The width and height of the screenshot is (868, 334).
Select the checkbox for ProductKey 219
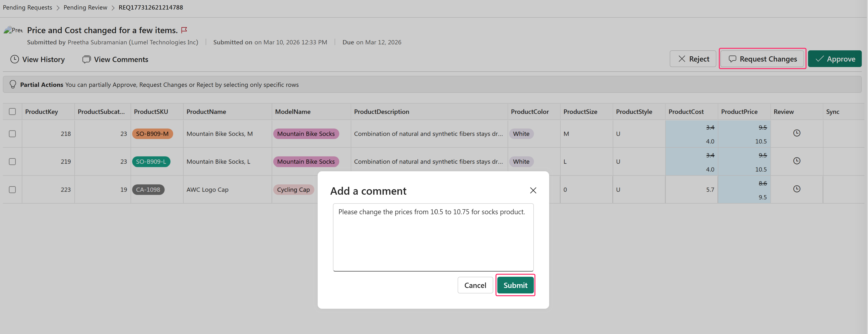12,162
